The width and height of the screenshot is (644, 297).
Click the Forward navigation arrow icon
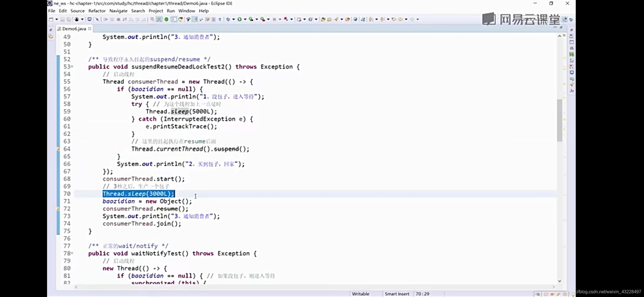click(x=412, y=19)
